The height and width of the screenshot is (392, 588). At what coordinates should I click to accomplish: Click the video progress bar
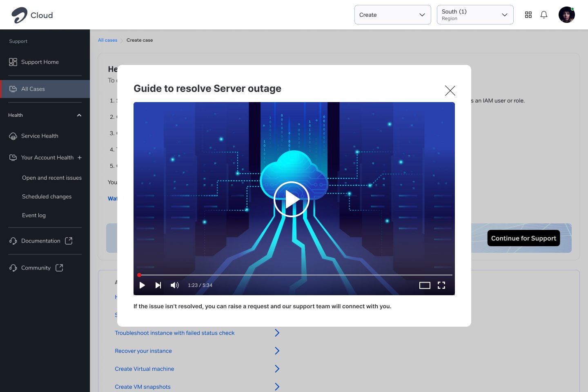point(294,275)
